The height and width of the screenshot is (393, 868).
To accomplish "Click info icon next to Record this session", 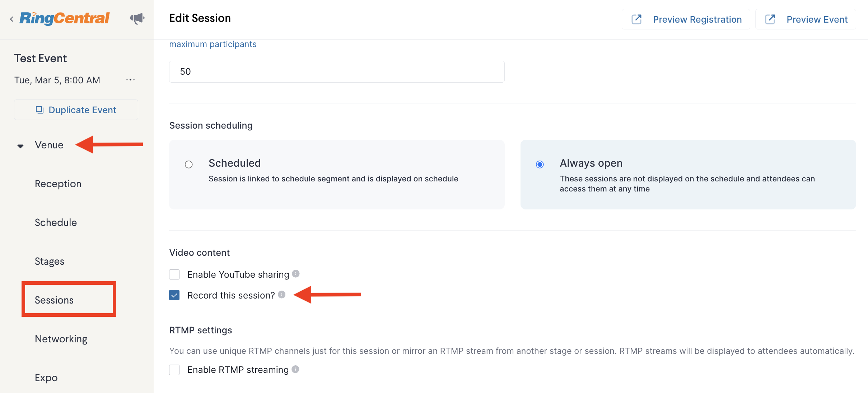I will 282,295.
